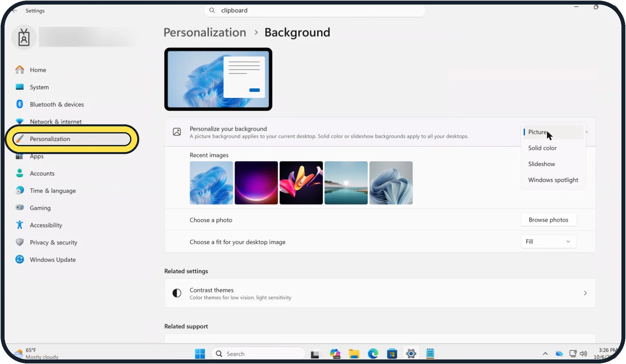Click the OneDrive cloud tray icon

[559, 354]
